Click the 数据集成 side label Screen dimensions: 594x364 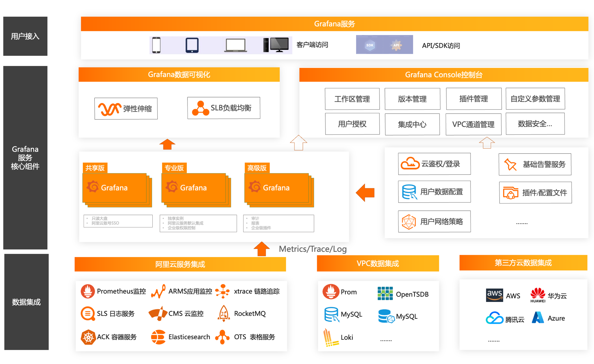(26, 302)
